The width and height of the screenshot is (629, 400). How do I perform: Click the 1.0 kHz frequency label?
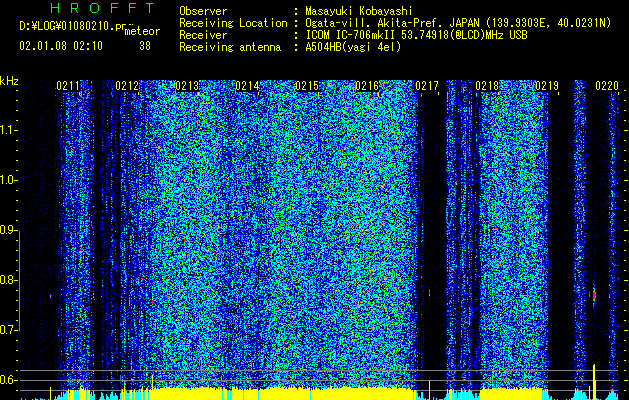[8, 181]
